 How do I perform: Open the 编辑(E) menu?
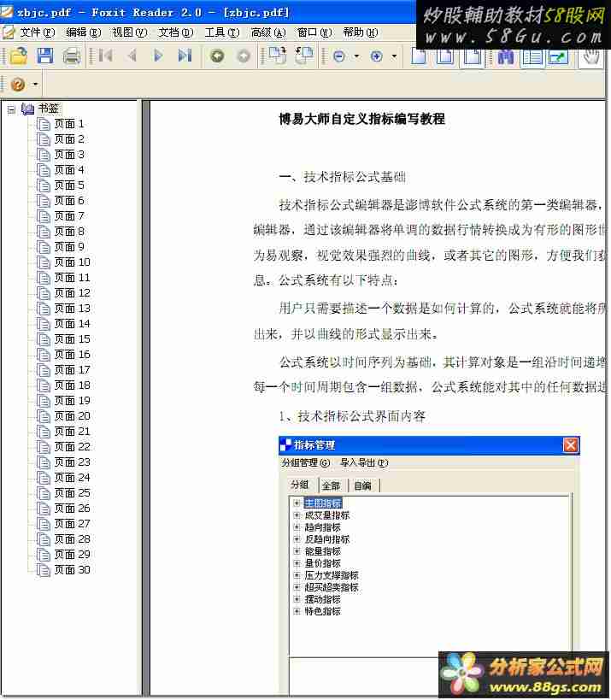(x=84, y=32)
